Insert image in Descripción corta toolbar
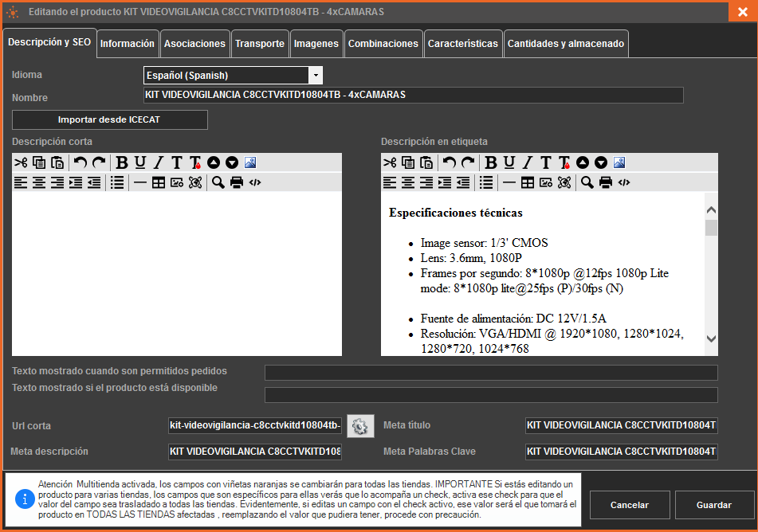 (250, 162)
